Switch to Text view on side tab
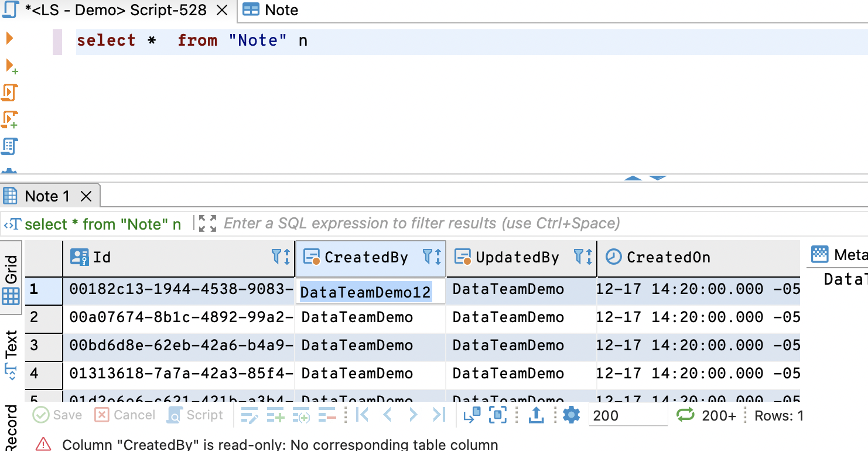 pyautogui.click(x=11, y=355)
